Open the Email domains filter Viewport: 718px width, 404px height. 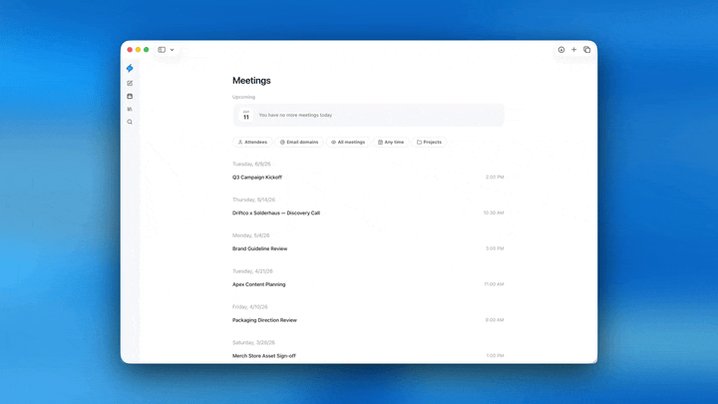299,142
